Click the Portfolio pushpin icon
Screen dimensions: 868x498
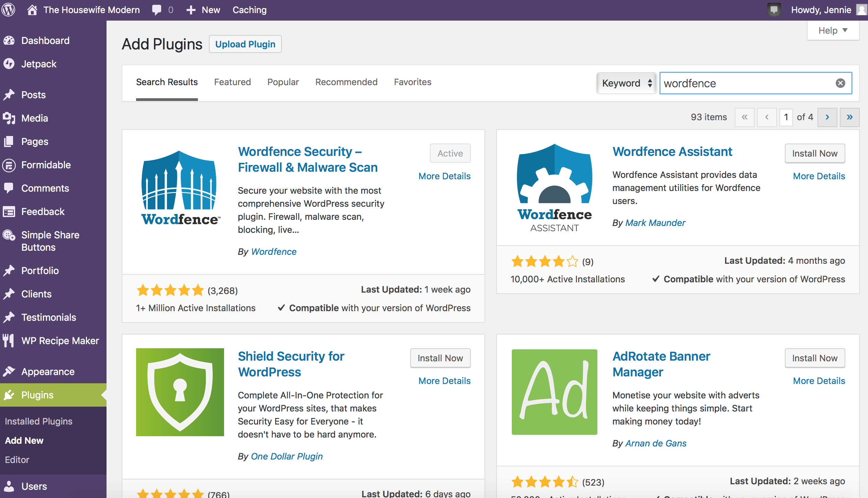(x=9, y=271)
